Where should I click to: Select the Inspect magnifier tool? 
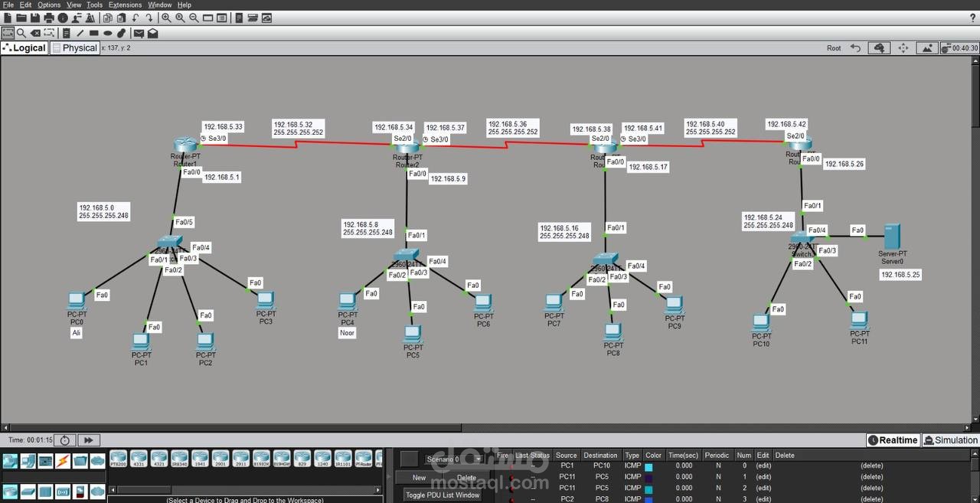coord(21,33)
